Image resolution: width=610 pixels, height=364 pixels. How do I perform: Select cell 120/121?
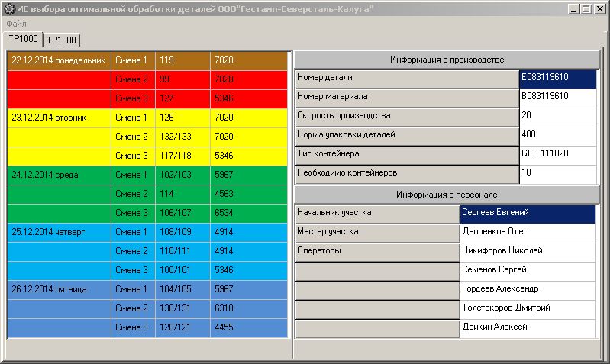tap(182, 327)
